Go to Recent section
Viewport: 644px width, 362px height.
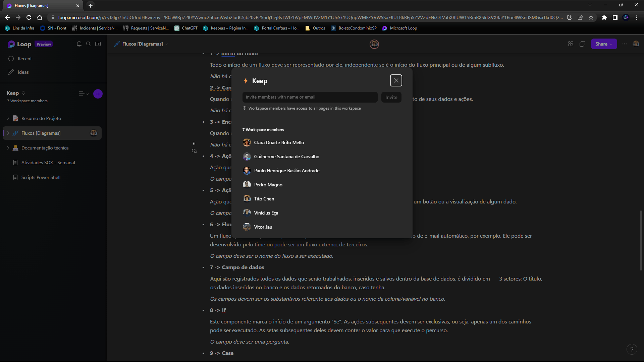(x=24, y=59)
